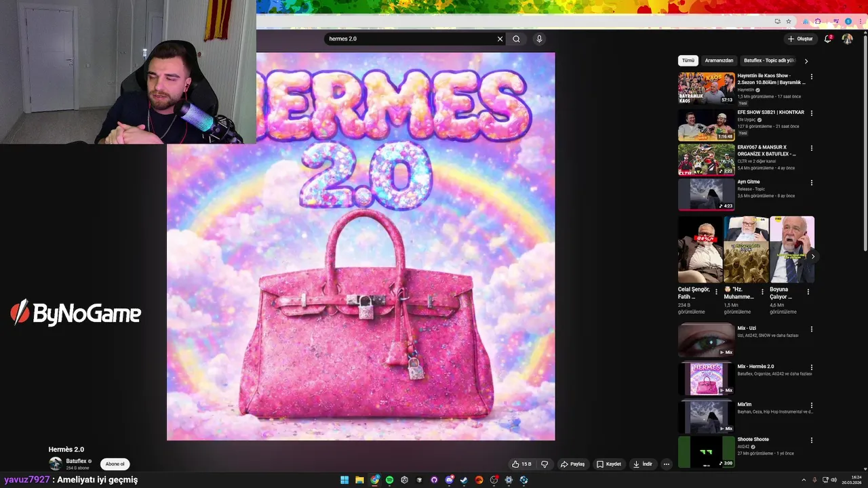Open the Chrome profile avatar
The width and height of the screenshot is (868, 488).
click(848, 21)
